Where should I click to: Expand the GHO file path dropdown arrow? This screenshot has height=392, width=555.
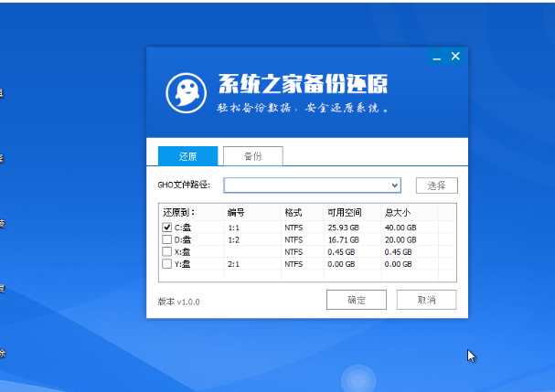395,185
